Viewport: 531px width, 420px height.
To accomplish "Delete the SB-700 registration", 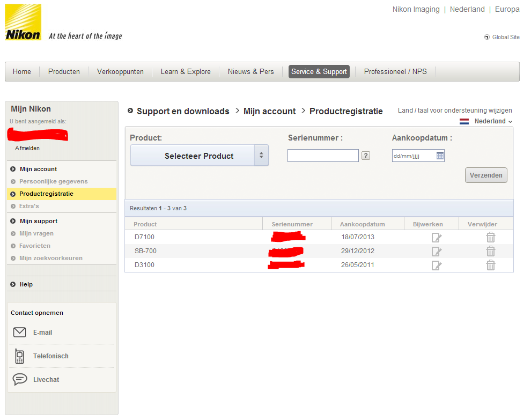I will (491, 251).
